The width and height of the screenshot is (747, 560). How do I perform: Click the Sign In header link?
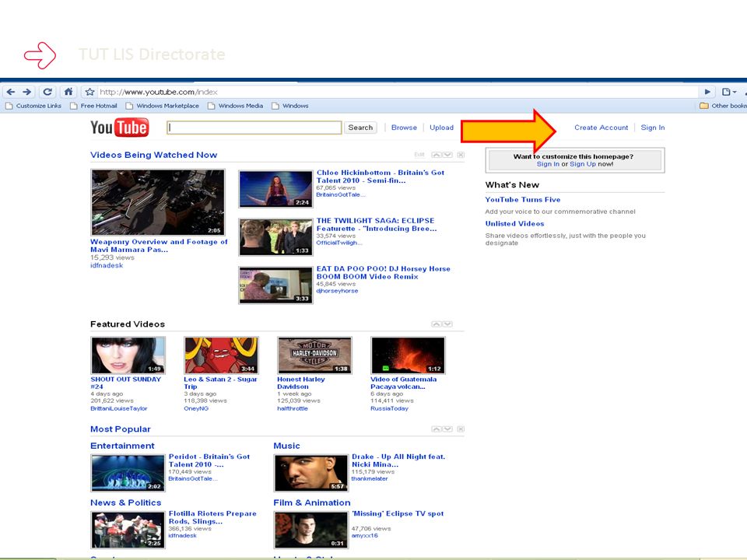[x=653, y=128]
